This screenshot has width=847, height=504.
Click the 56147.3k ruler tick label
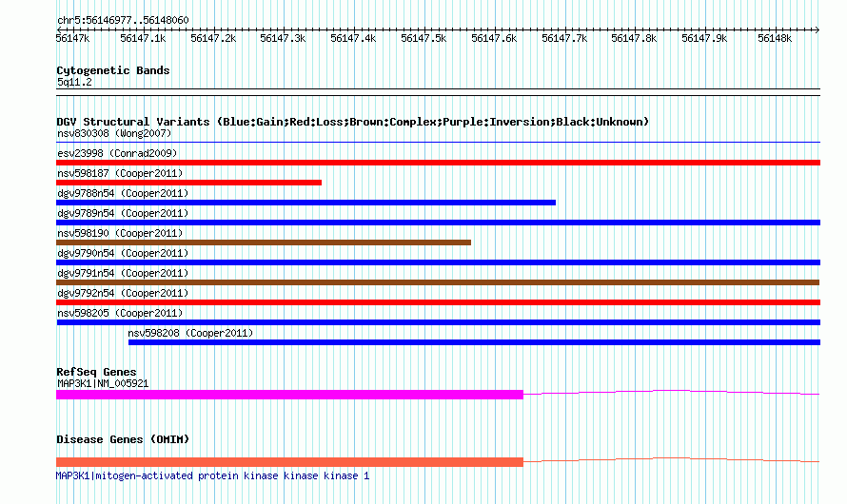click(x=283, y=38)
